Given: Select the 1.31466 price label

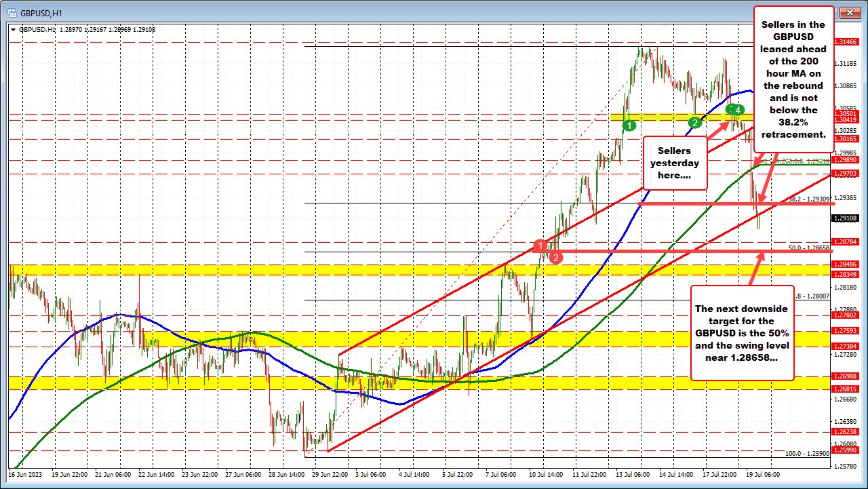Looking at the screenshot, I should (x=846, y=42).
